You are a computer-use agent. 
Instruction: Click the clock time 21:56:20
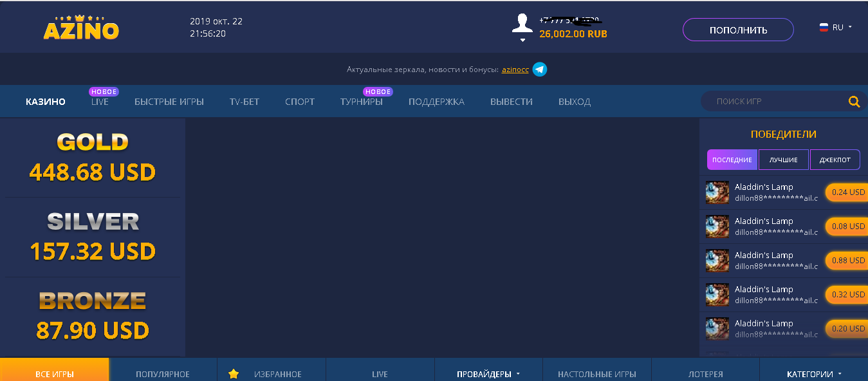208,33
